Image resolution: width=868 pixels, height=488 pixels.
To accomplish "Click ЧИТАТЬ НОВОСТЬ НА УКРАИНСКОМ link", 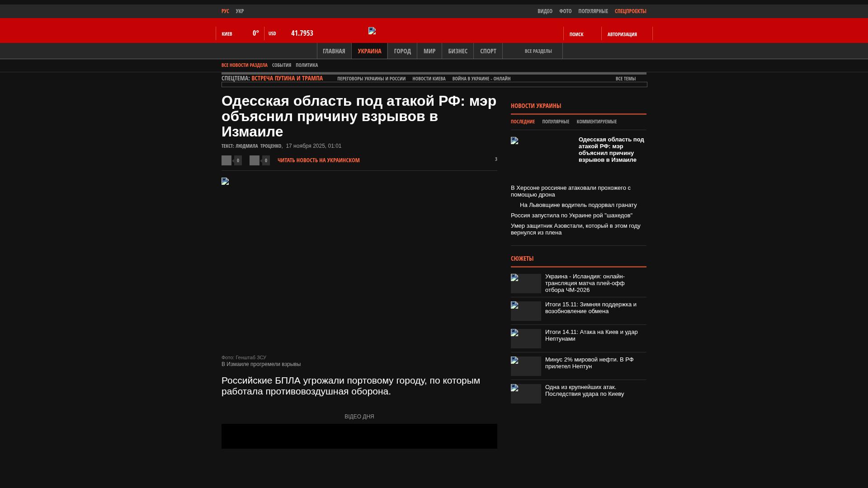I will [x=318, y=160].
